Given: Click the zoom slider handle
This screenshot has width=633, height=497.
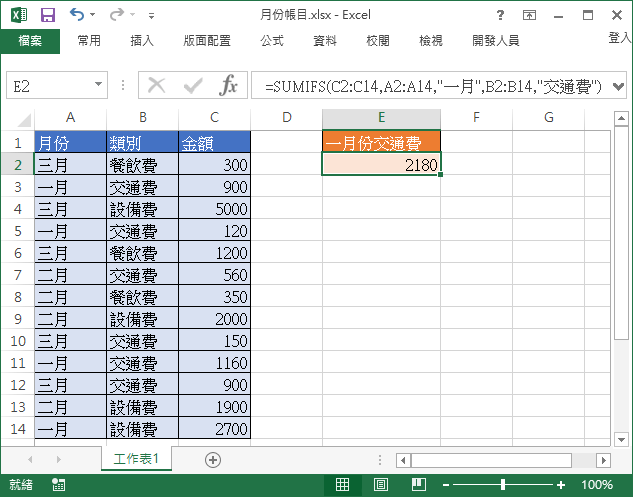Looking at the screenshot, I should (503, 484).
